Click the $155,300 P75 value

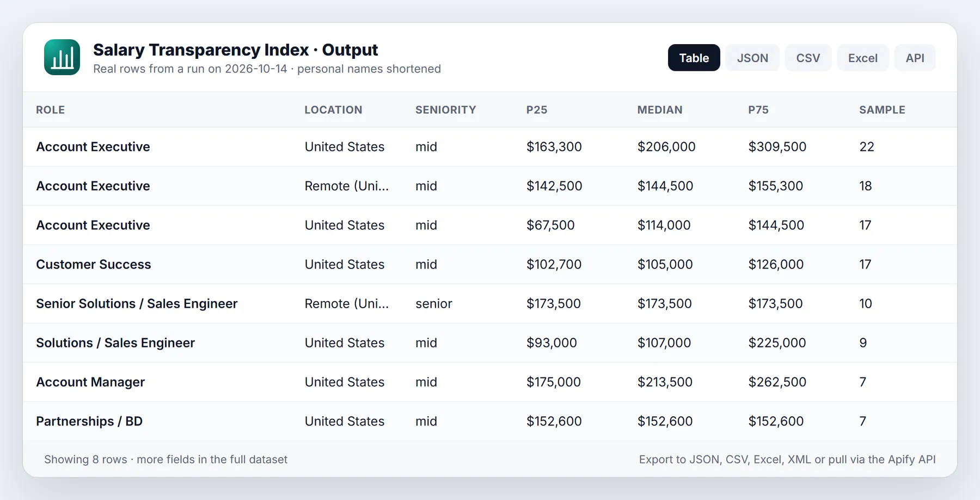click(x=776, y=186)
